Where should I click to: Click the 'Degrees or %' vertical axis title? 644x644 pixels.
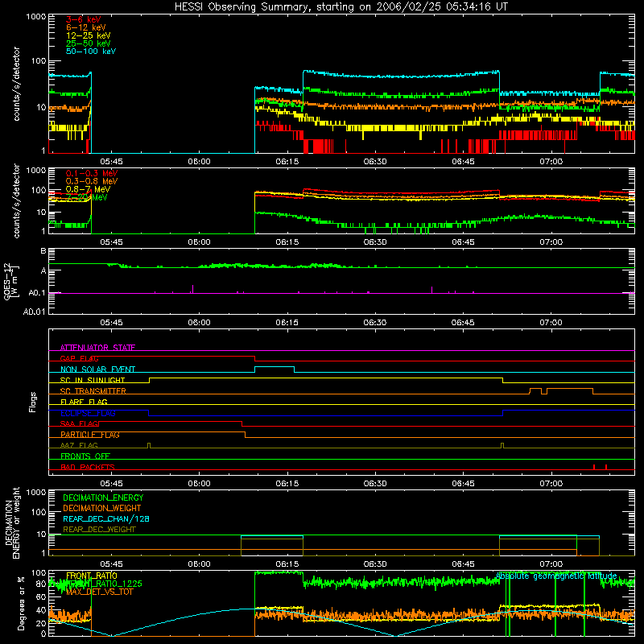tap(21, 603)
